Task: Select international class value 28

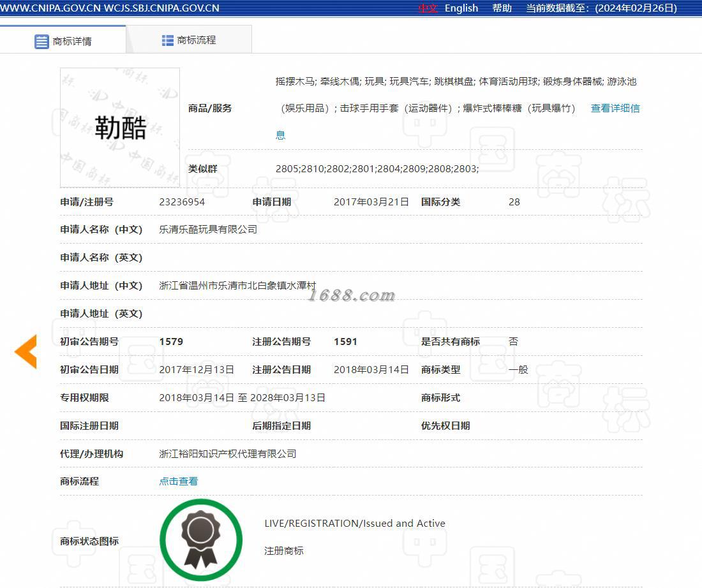Action: 514,202
